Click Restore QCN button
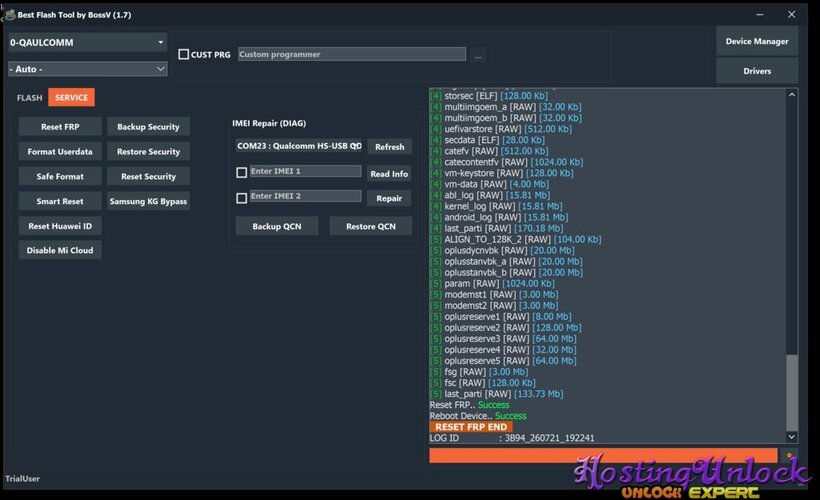Screen dimensions: 820x500 pos(371,226)
